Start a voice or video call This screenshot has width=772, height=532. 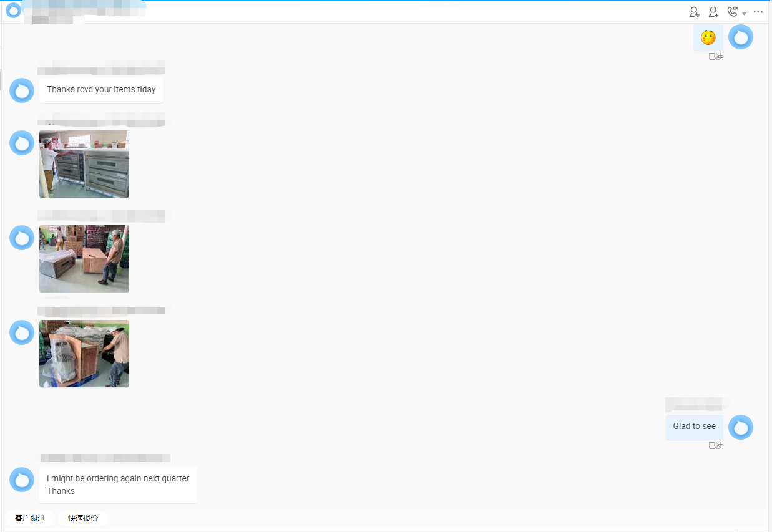click(x=733, y=12)
